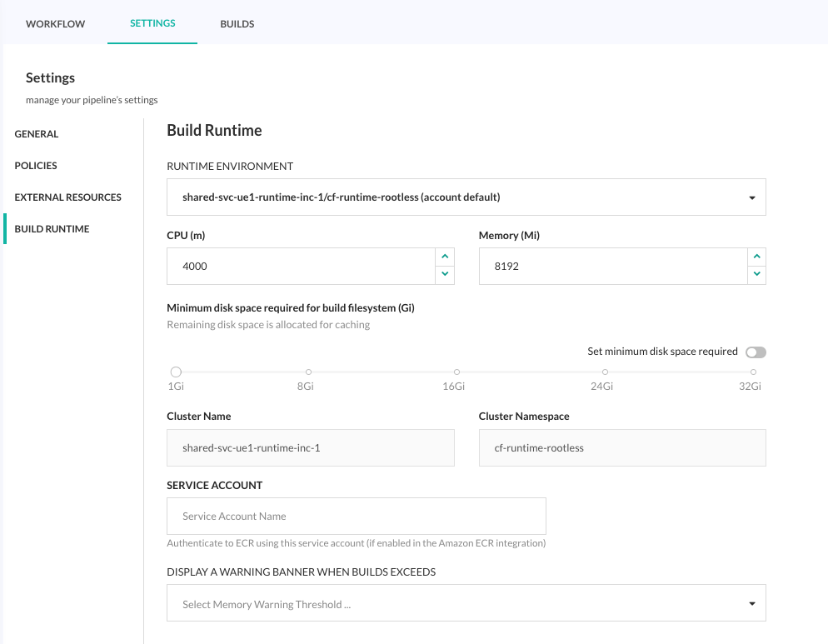This screenshot has height=644, width=828.
Task: Set disk space slider to 32Gi
Action: pyautogui.click(x=752, y=372)
